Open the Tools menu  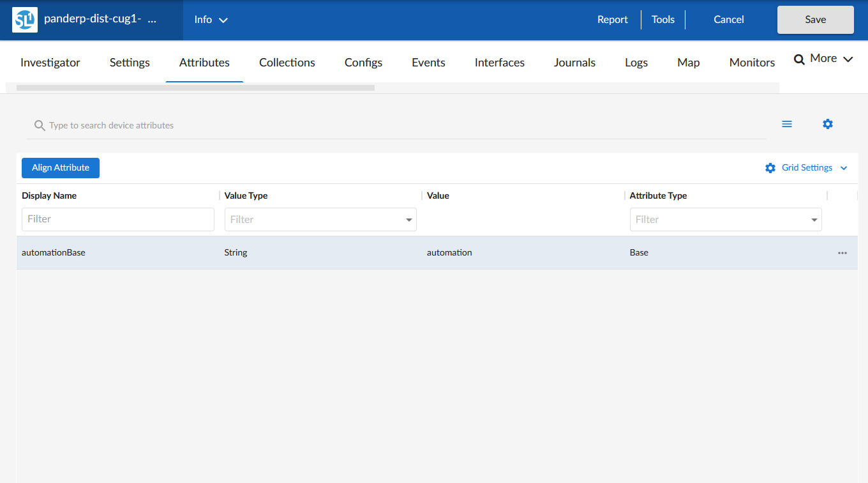[x=662, y=20]
